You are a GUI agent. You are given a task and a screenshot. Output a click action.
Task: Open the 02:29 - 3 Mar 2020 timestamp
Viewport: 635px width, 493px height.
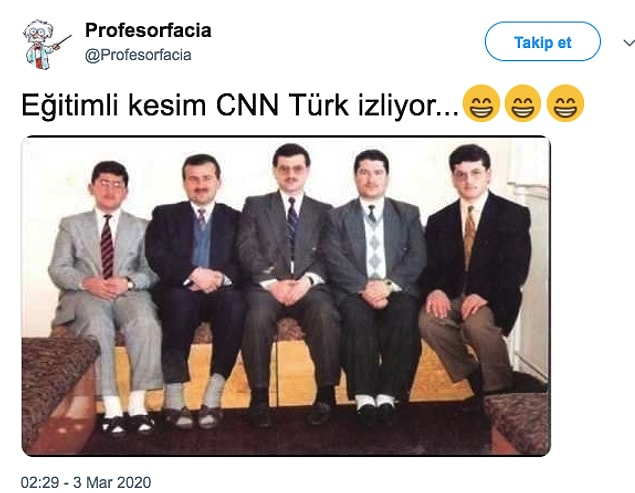(86, 482)
